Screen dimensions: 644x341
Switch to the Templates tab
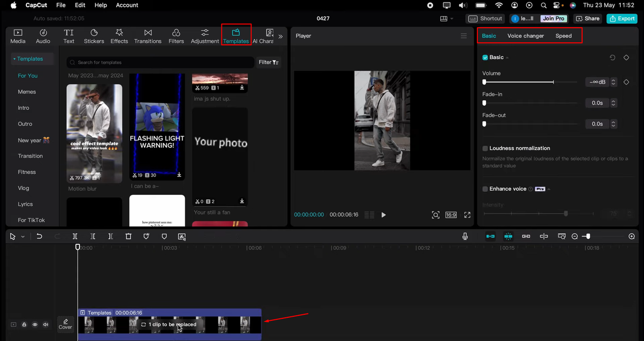coord(236,36)
